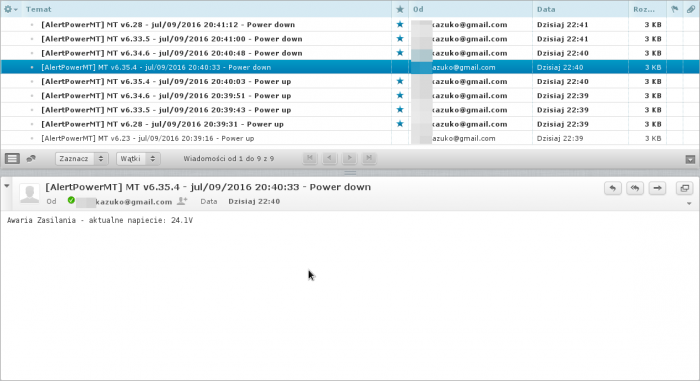Screen dimensions: 700x381
Task: Open message v6.23 20:39:16 Power up
Action: 147,138
